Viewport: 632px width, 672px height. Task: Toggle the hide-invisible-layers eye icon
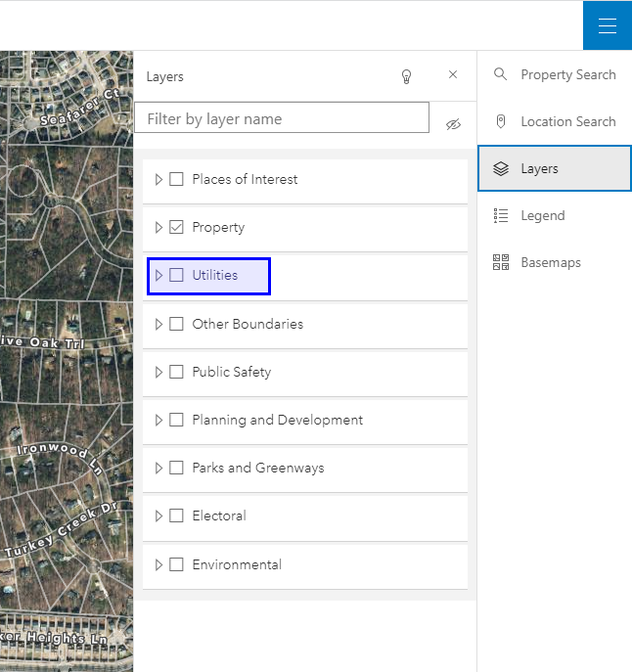coord(453,124)
